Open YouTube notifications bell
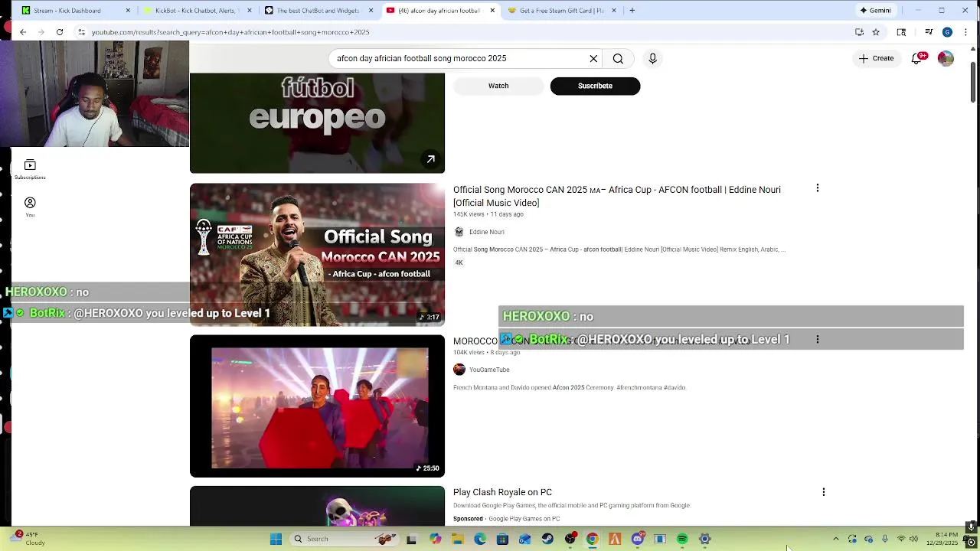Image resolution: width=980 pixels, height=551 pixels. (x=916, y=59)
